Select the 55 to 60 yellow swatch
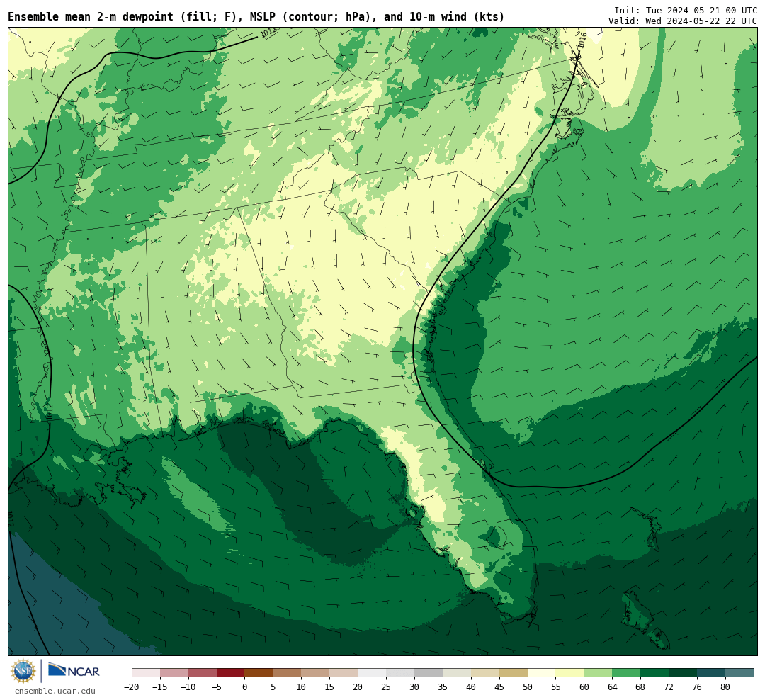 point(570,672)
